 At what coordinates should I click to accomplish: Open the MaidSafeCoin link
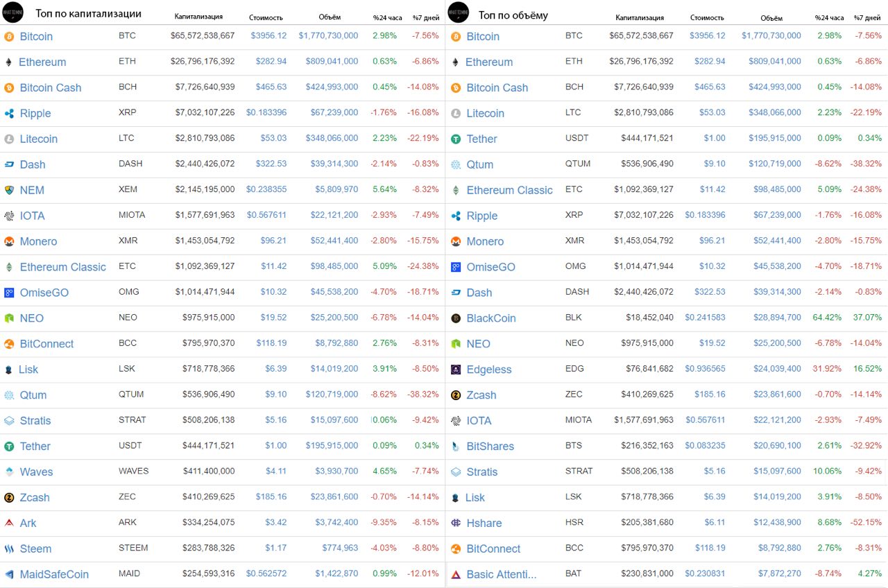coord(54,574)
